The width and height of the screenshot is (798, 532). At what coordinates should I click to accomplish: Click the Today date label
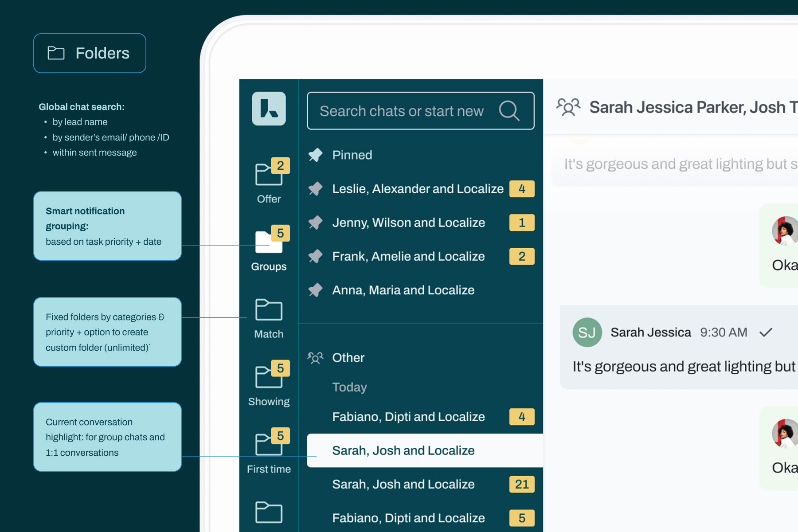pyautogui.click(x=349, y=387)
